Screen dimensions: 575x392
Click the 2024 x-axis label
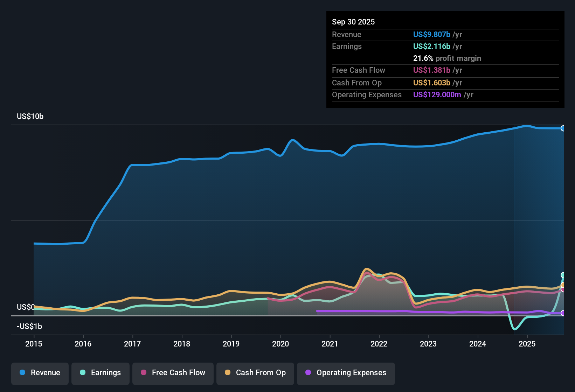[x=478, y=344]
